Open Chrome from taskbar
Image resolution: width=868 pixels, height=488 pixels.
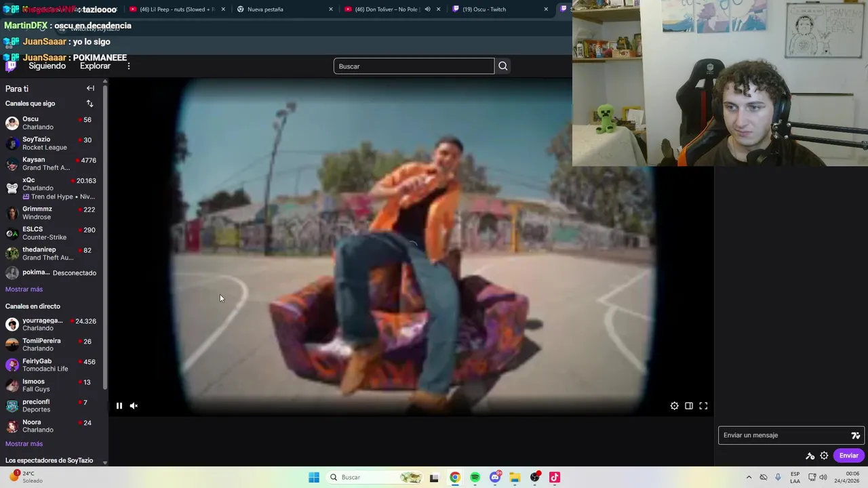[x=454, y=477]
